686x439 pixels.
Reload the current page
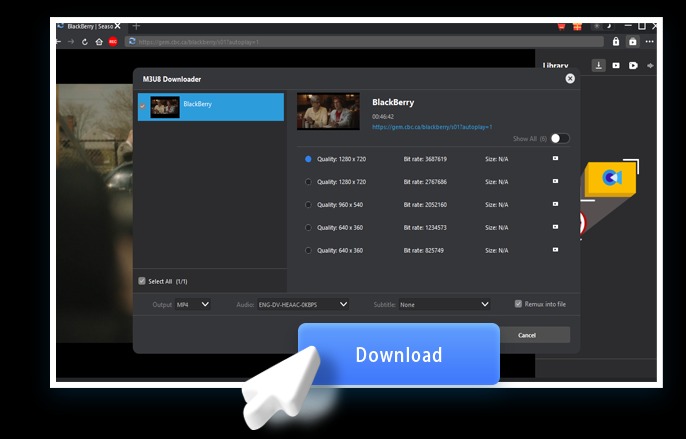(85, 42)
